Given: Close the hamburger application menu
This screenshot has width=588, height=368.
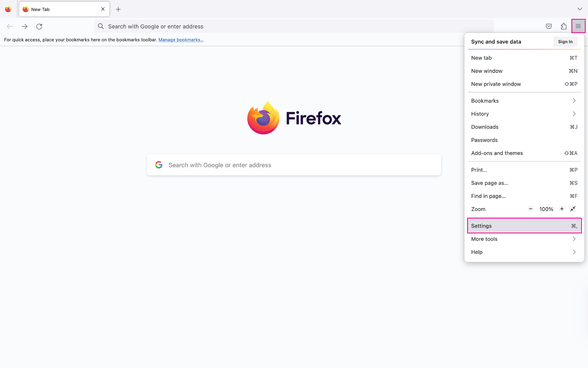Looking at the screenshot, I should [x=578, y=26].
